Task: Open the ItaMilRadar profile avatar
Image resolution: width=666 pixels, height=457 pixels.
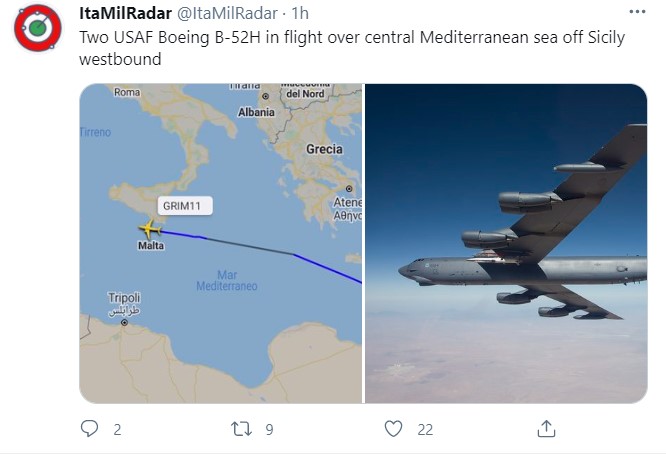Action: coord(38,28)
